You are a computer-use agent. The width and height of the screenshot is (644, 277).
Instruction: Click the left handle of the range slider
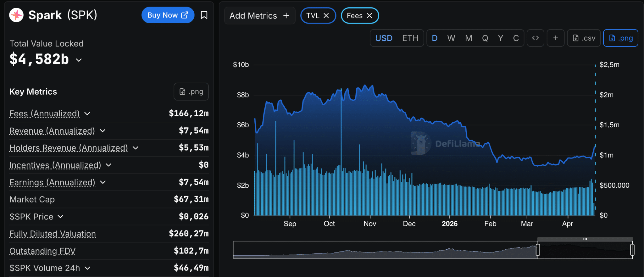pos(538,250)
